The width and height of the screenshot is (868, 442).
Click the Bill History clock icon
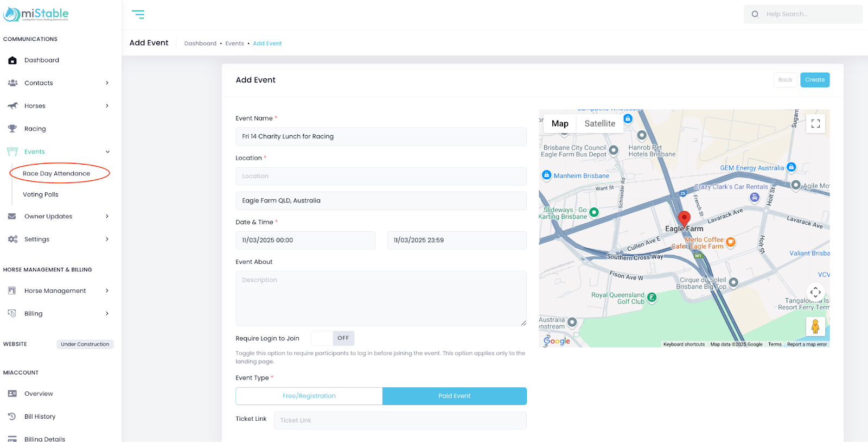tap(12, 416)
